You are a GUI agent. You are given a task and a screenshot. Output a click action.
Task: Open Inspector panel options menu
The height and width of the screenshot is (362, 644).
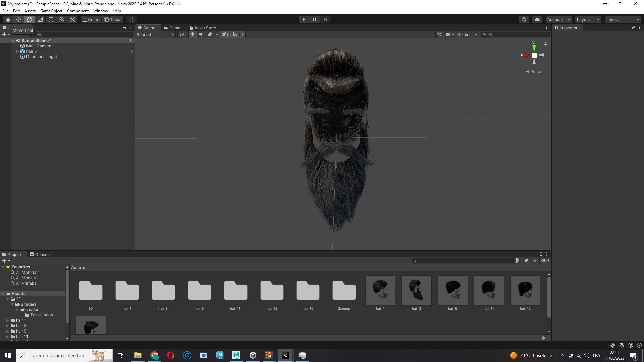pyautogui.click(x=639, y=28)
